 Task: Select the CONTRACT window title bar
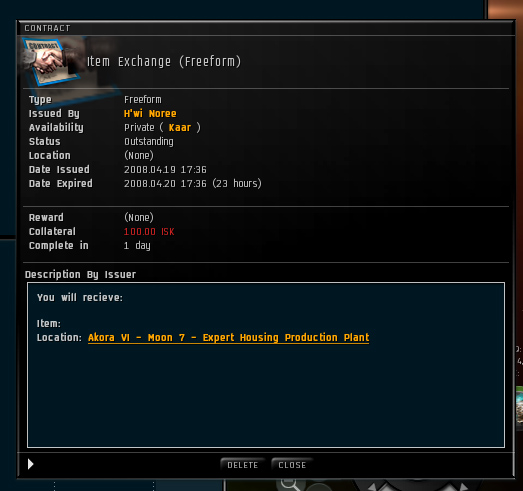tap(266, 28)
